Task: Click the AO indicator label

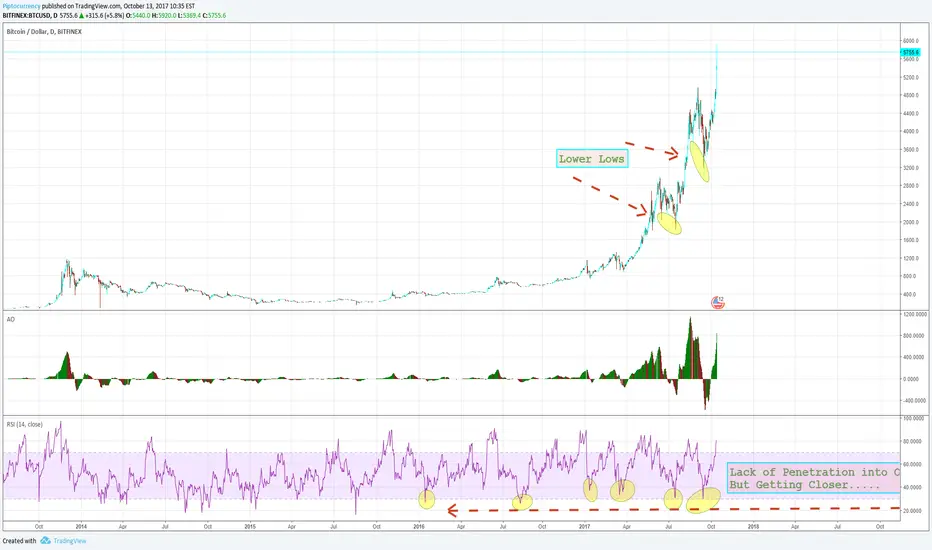Action: coord(11,319)
